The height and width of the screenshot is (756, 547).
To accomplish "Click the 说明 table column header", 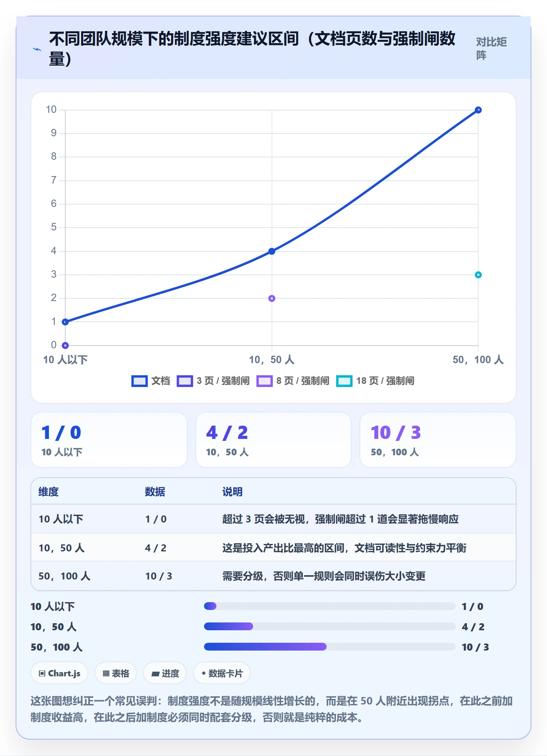I will (x=232, y=492).
